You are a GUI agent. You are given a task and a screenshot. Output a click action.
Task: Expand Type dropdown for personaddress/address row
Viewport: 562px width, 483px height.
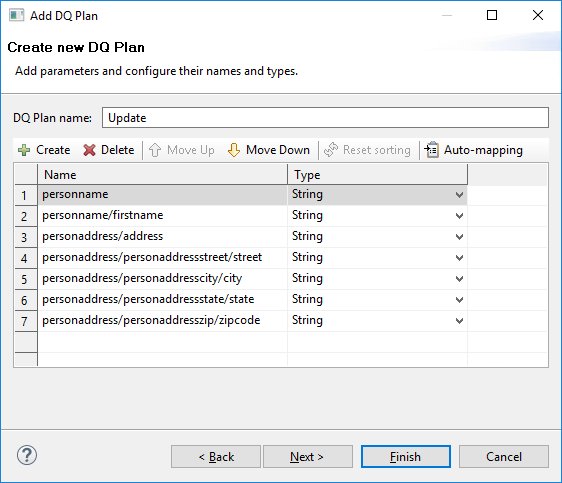pos(459,237)
